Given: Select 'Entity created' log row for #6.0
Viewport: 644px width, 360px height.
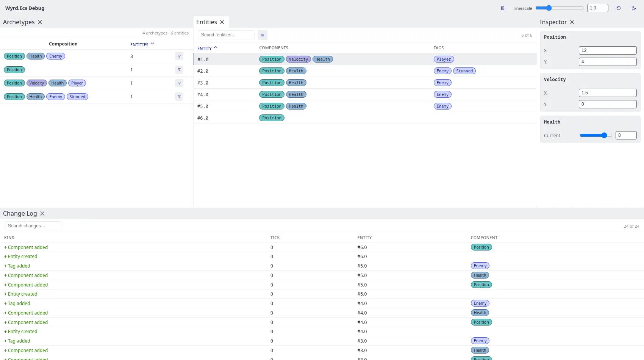Looking at the screenshot, I should (322, 257).
